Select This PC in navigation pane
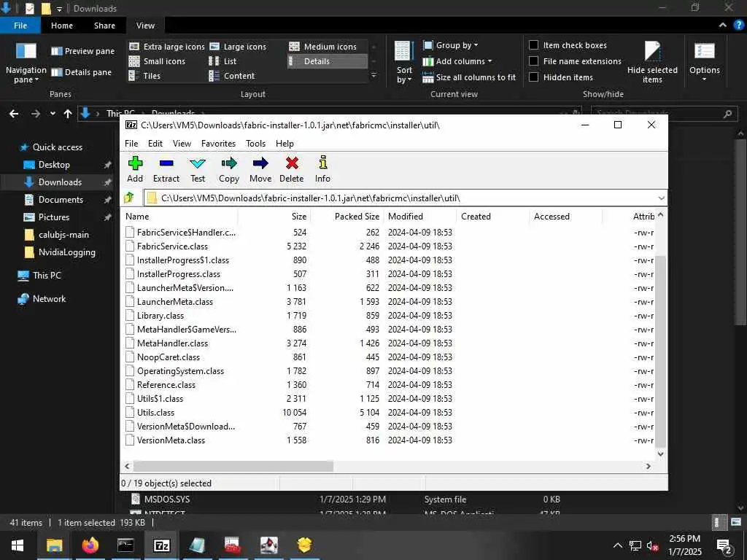Viewport: 747px width, 560px height. point(47,275)
